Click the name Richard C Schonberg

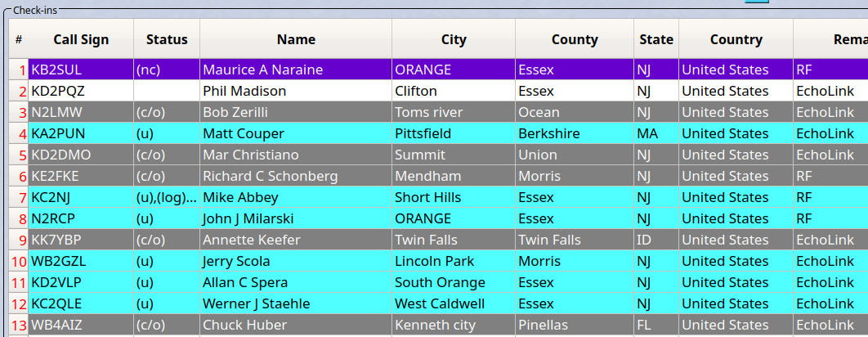pyautogui.click(x=296, y=176)
